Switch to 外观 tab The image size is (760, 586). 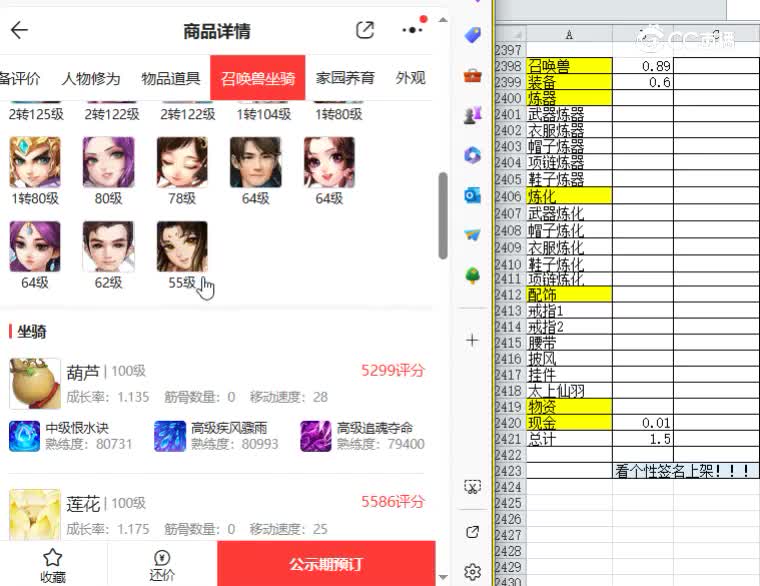(411, 78)
